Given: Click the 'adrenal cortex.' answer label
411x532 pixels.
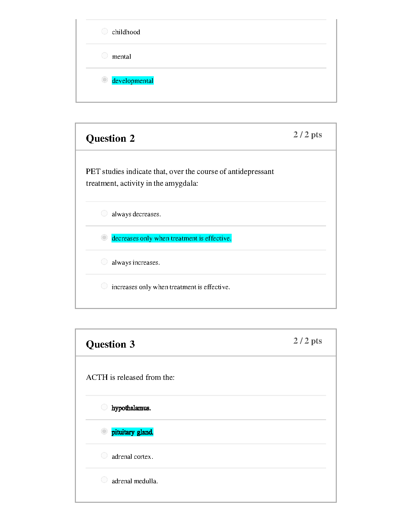Looking at the screenshot, I should point(132,457).
